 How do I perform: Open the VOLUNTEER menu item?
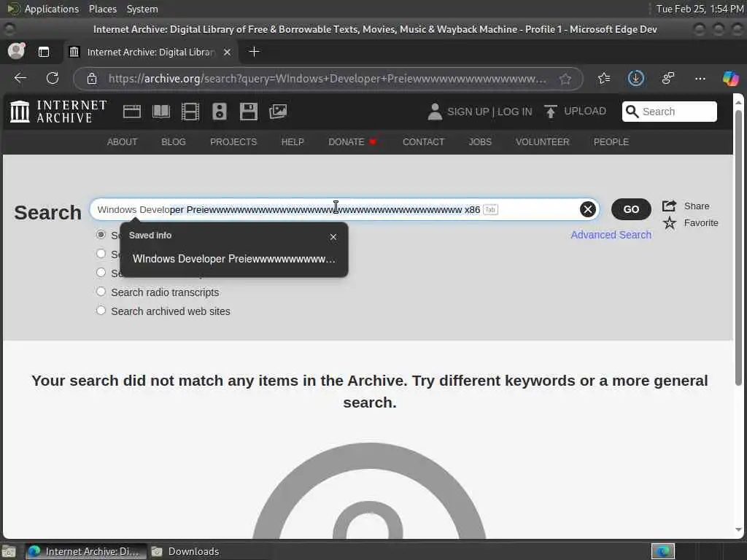click(542, 142)
